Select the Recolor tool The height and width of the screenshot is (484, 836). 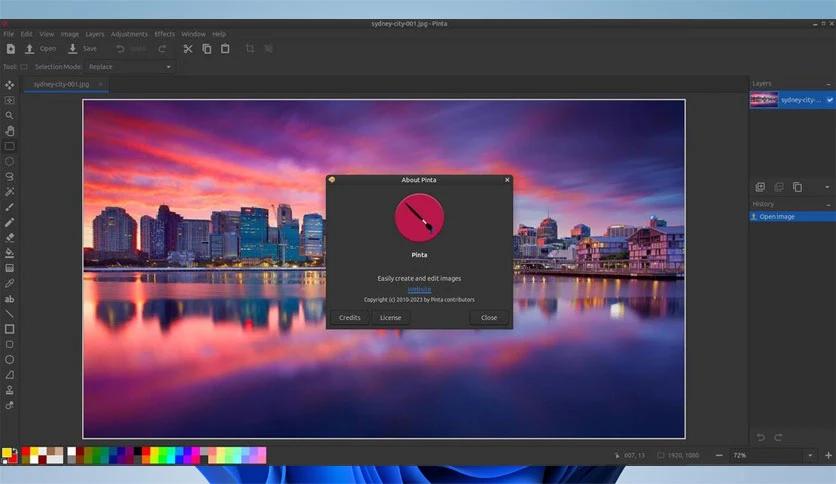[10, 405]
